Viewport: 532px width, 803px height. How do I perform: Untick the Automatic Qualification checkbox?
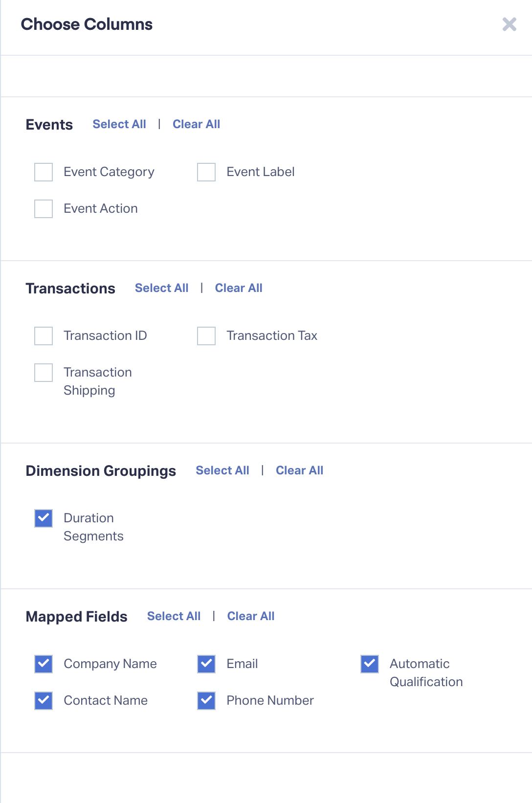(370, 664)
